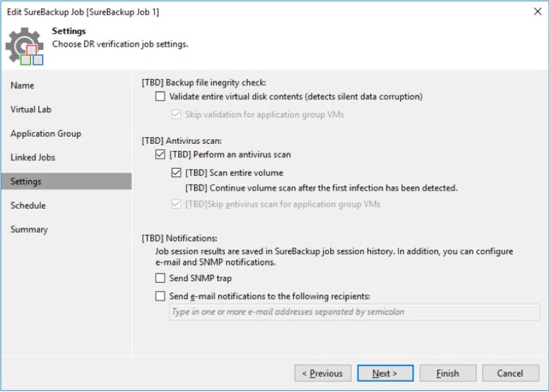Click the '[TBD] Notifications:' heading
Image resolution: width=549 pixels, height=392 pixels.
click(179, 238)
